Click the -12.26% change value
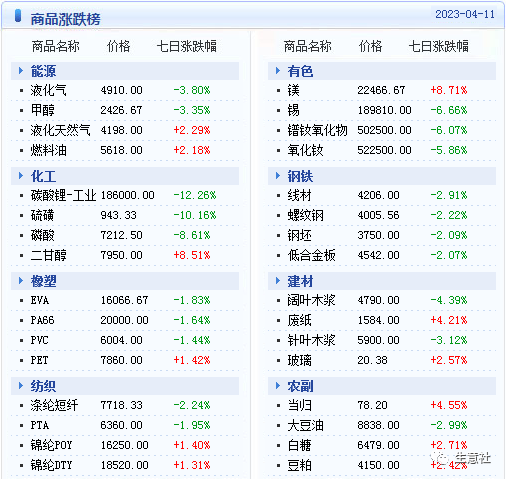This screenshot has width=506, height=479. click(x=195, y=195)
